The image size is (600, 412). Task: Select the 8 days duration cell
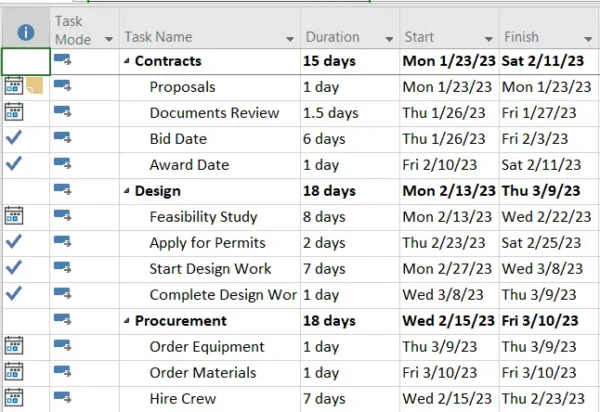coord(350,217)
